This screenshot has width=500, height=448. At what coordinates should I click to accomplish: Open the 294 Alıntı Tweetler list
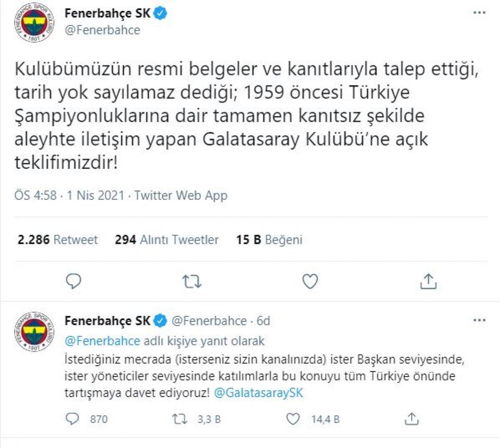click(167, 240)
